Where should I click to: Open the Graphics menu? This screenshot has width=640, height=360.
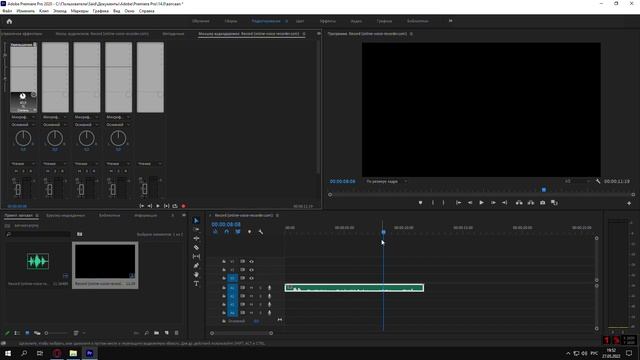[100, 11]
